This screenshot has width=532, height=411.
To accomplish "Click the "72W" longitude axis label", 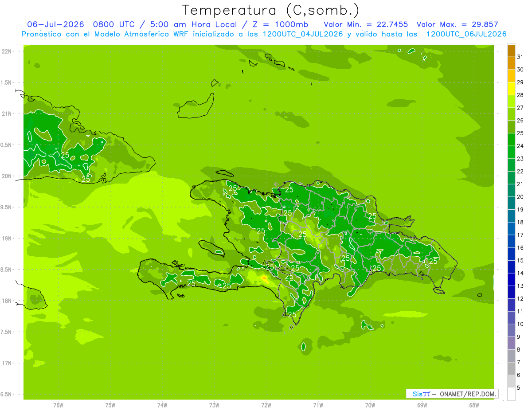I will pos(266,405).
